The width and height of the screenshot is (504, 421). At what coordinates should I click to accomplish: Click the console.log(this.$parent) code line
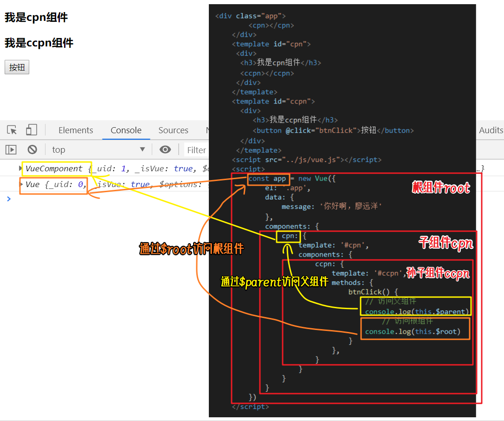(417, 311)
